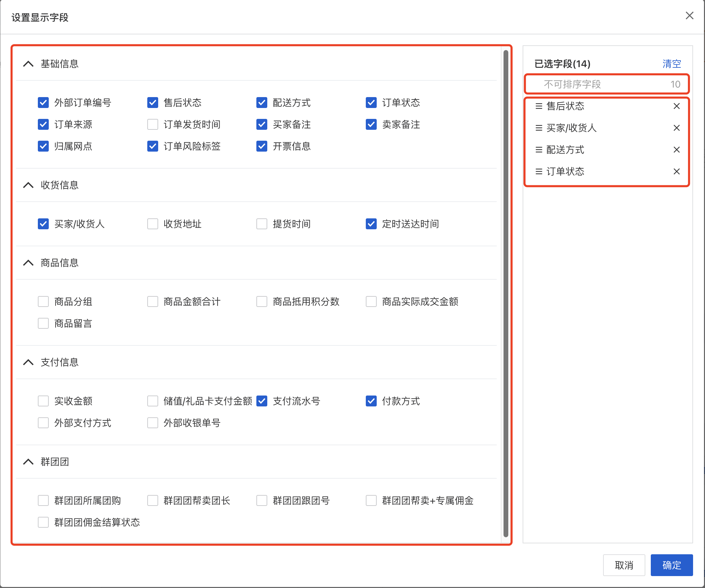Enable 外部收银单号 checkbox
Screen dimensions: 705x588
tap(153, 423)
